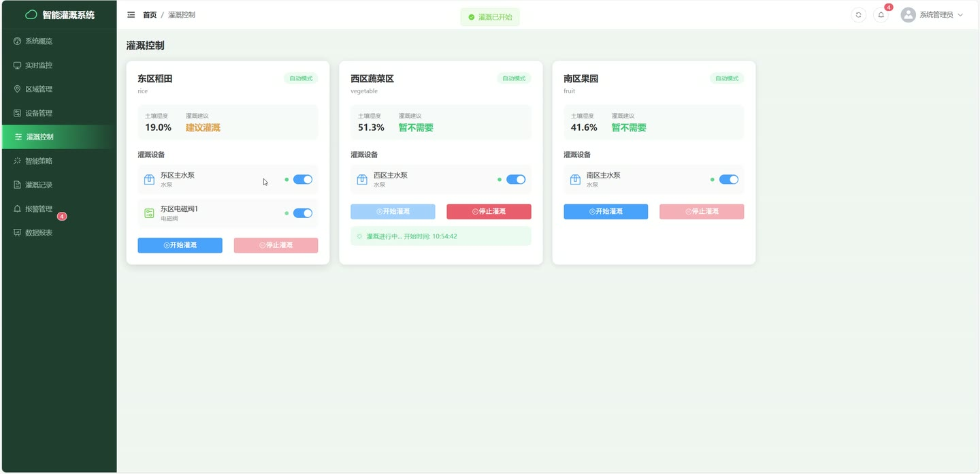Click the 41.6% soil humidity value

584,127
